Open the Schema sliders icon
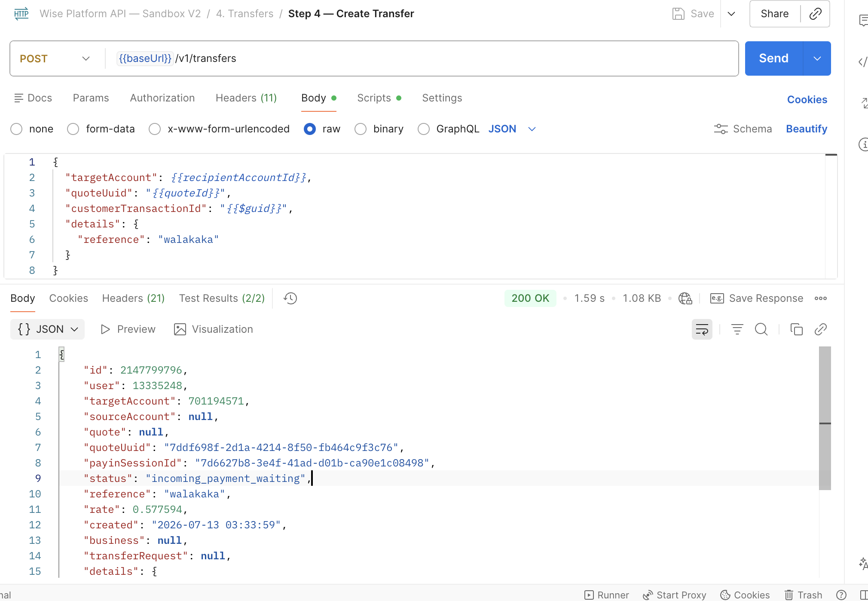This screenshot has height=601, width=868. 721,129
